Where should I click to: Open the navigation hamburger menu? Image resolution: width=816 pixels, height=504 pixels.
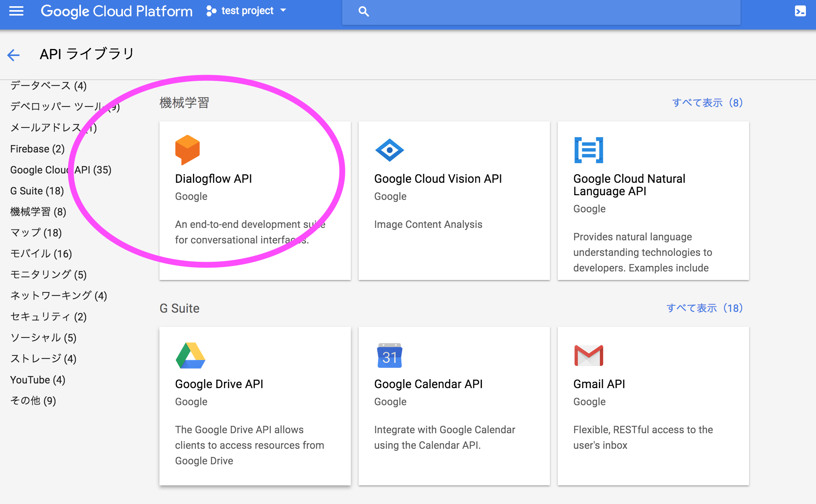pos(16,11)
